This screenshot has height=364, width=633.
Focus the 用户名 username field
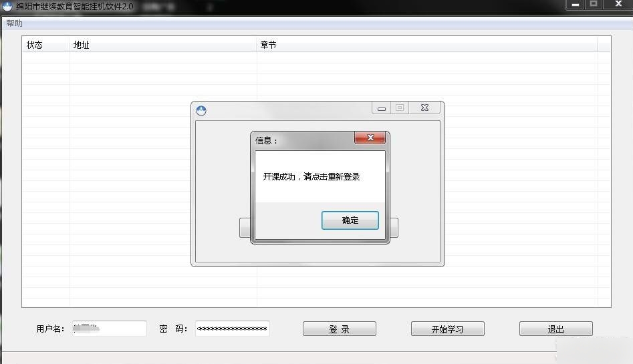click(110, 329)
